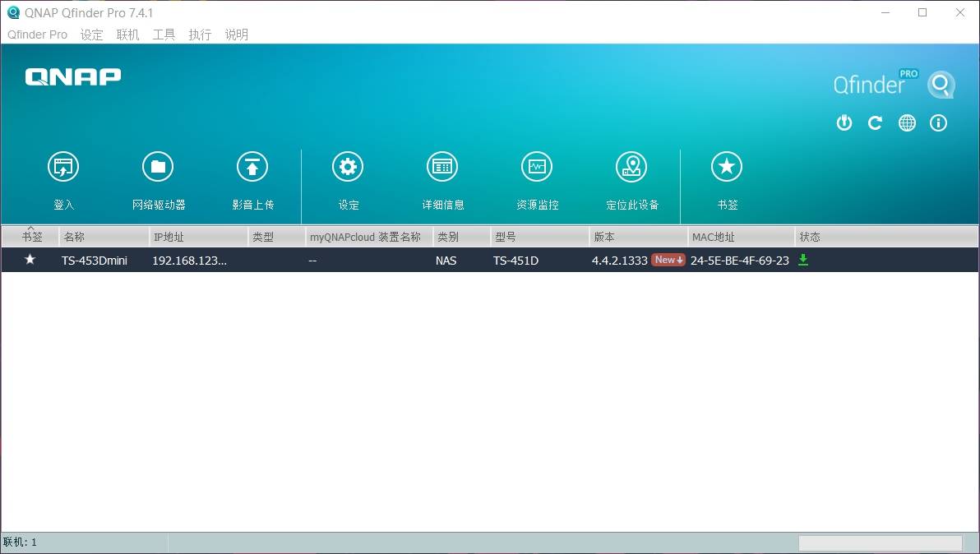Close the Qfinder Pro window

[x=960, y=12]
